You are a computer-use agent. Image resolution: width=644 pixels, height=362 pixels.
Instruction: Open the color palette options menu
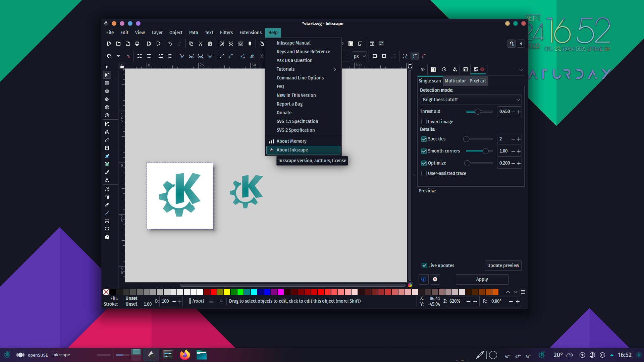pos(523,292)
